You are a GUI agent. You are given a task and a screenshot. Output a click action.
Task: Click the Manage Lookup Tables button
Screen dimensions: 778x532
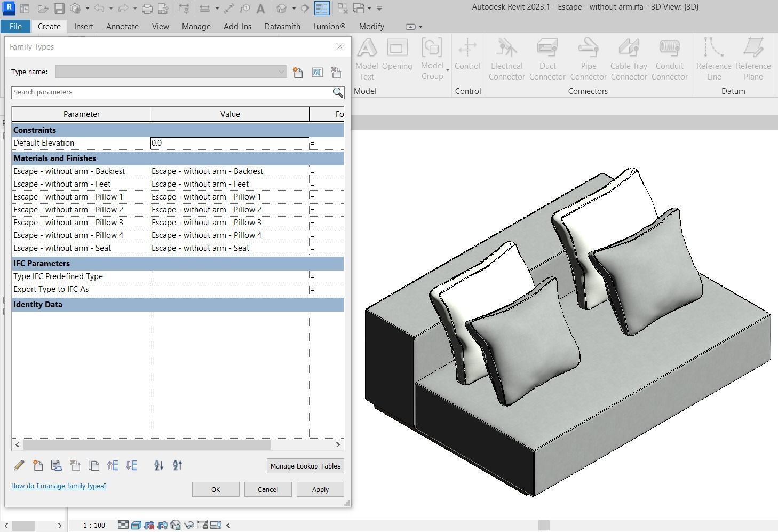tap(305, 466)
